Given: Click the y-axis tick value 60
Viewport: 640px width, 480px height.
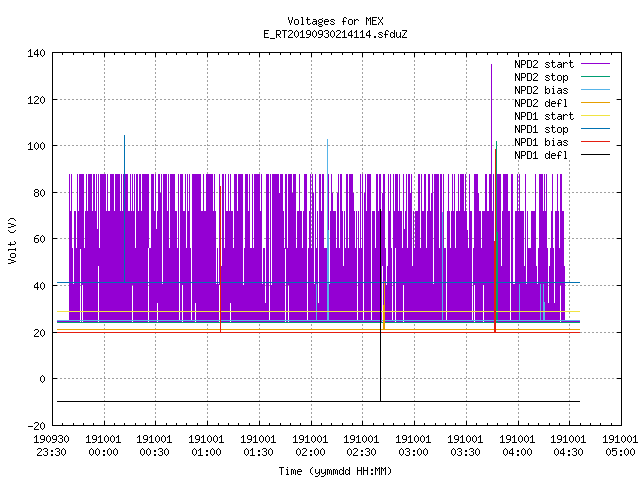Looking at the screenshot, I should (x=39, y=239).
